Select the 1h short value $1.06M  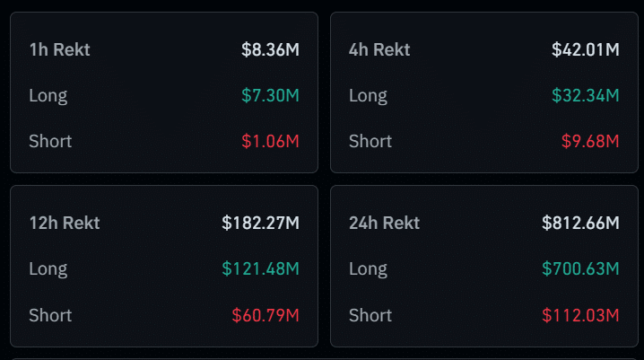(270, 141)
